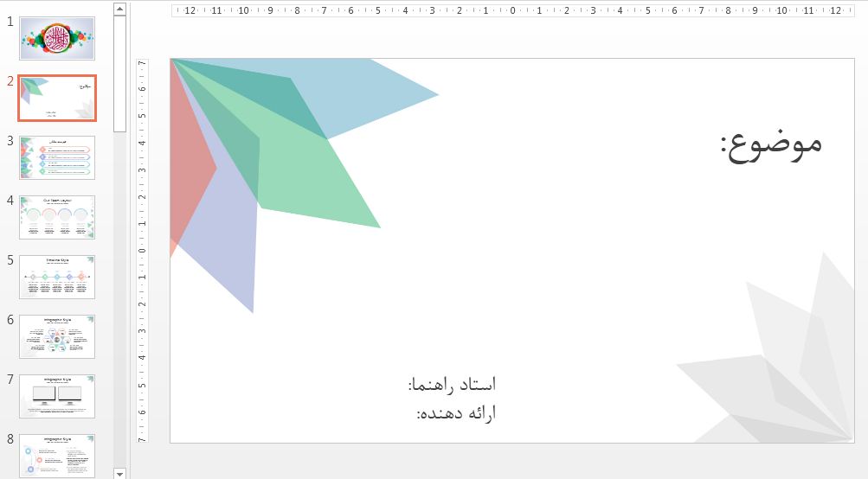Screen dimensions: 868x479
Task: Select slide 1 thumbnail with calligraphy emblem
Action: 57,38
